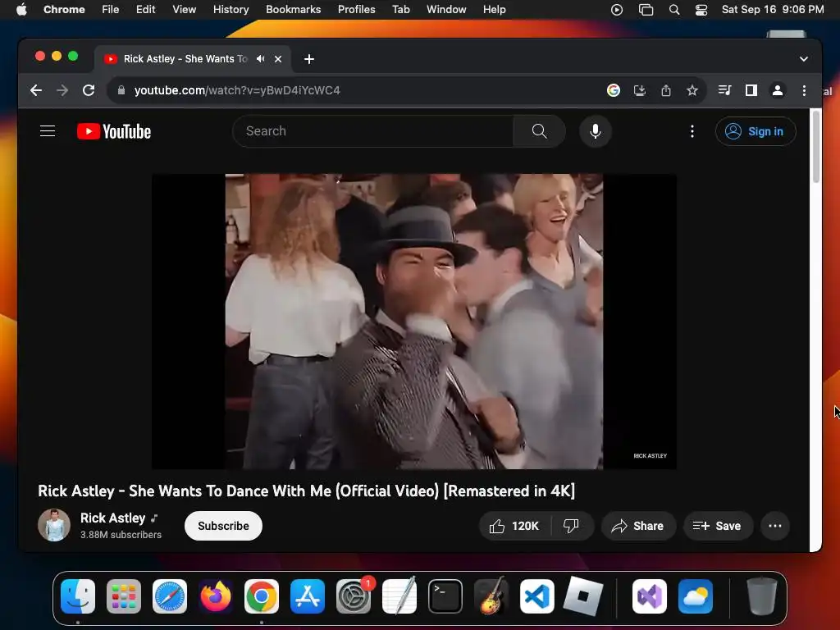
Task: Open the History menu
Action: [x=231, y=10]
